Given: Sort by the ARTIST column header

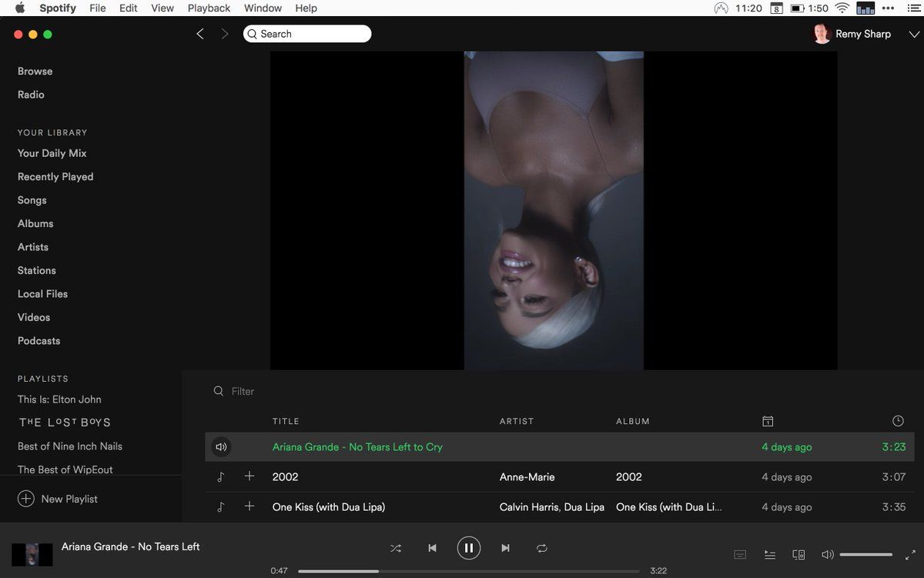Looking at the screenshot, I should pyautogui.click(x=517, y=421).
